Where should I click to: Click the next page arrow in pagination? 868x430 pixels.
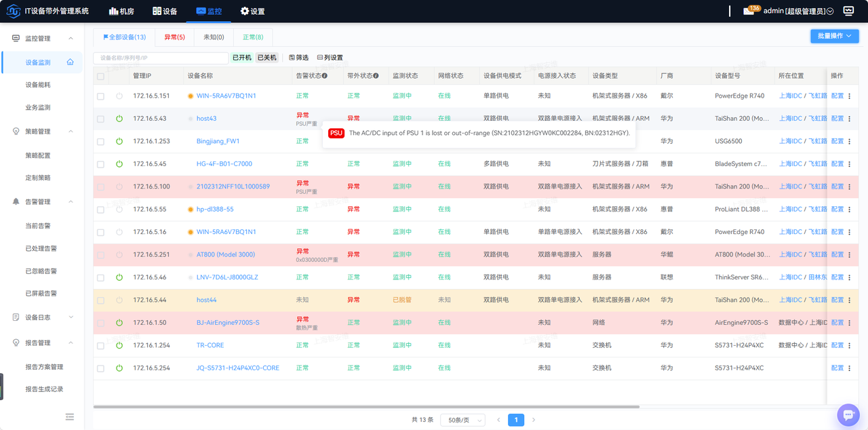pos(534,420)
